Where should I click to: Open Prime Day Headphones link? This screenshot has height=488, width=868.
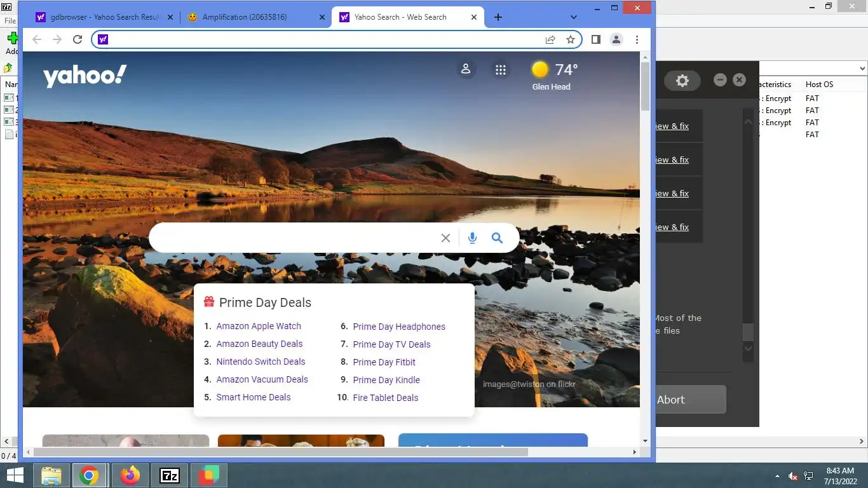(x=399, y=327)
